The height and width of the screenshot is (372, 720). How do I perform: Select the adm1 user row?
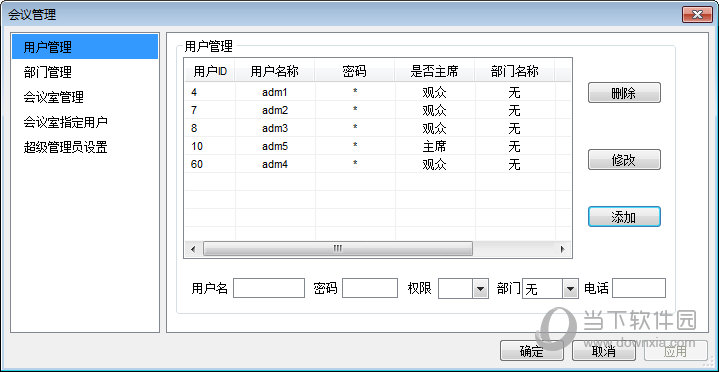(378, 92)
